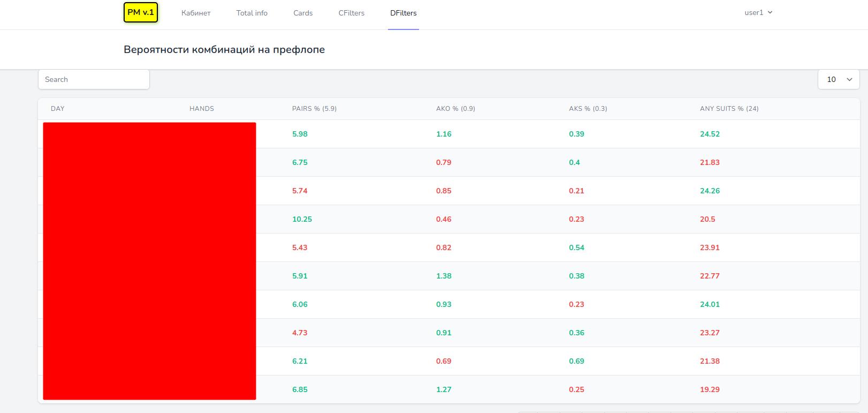
Task: Sort by PAIRS % (5.9) column header
Action: [314, 109]
